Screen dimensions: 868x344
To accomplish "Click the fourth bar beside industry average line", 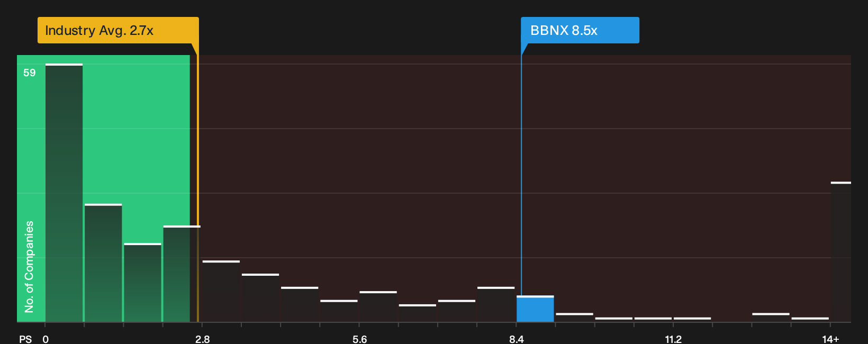I will click(182, 274).
